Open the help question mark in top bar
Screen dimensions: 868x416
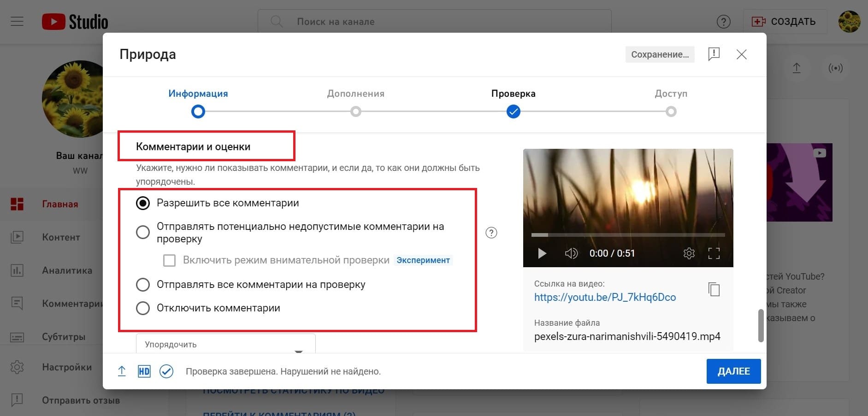pos(723,22)
